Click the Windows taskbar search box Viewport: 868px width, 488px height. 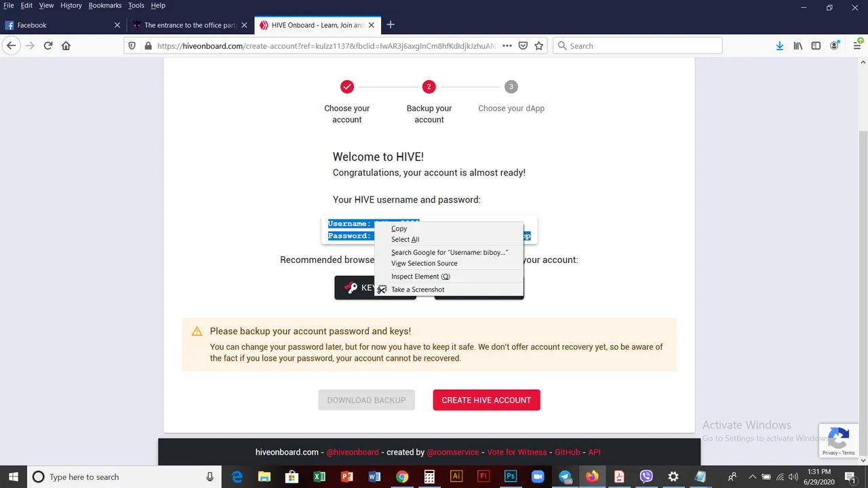point(124,476)
